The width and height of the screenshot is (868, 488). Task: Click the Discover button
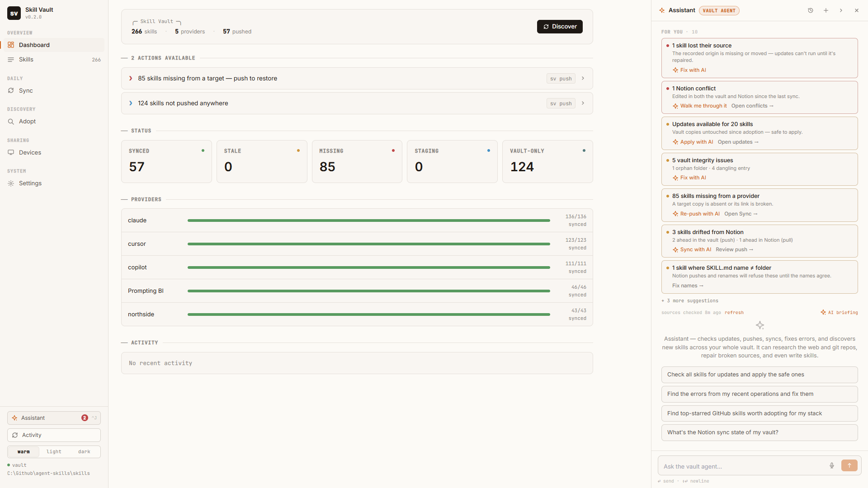[x=560, y=27]
